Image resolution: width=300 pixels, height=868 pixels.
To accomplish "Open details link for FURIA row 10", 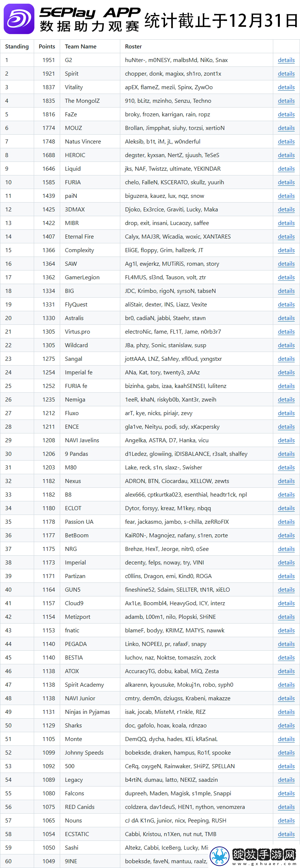I will pyautogui.click(x=286, y=182).
